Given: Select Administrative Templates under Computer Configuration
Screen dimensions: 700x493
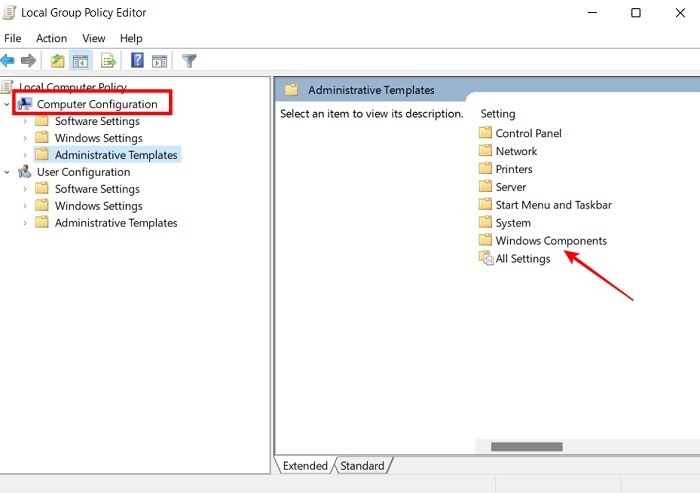Looking at the screenshot, I should point(116,155).
